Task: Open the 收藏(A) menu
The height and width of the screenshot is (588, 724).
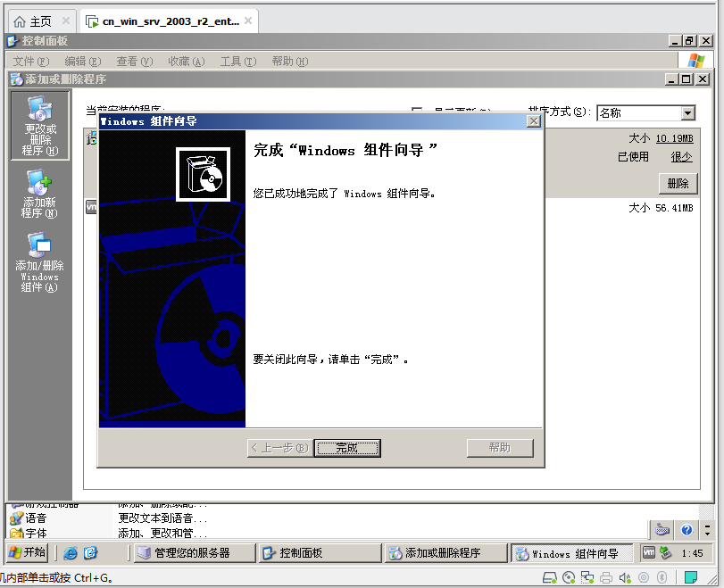Action: pyautogui.click(x=186, y=61)
